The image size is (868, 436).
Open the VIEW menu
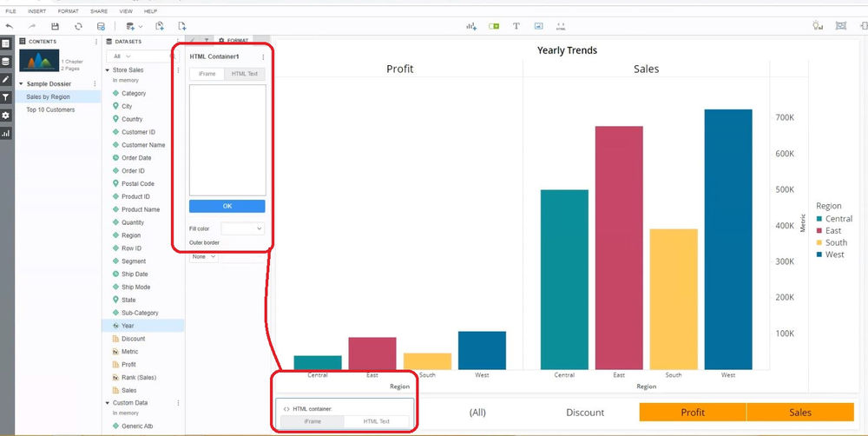(x=126, y=11)
